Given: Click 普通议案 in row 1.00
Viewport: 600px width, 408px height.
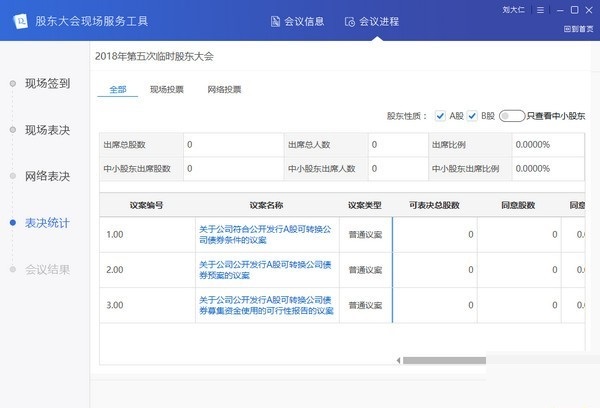Looking at the screenshot, I should point(365,235).
